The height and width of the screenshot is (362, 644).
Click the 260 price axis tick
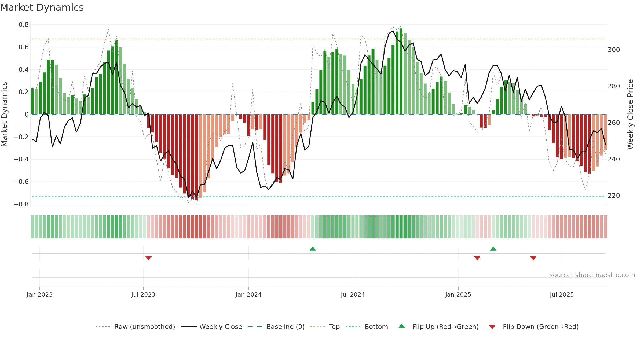coord(614,123)
